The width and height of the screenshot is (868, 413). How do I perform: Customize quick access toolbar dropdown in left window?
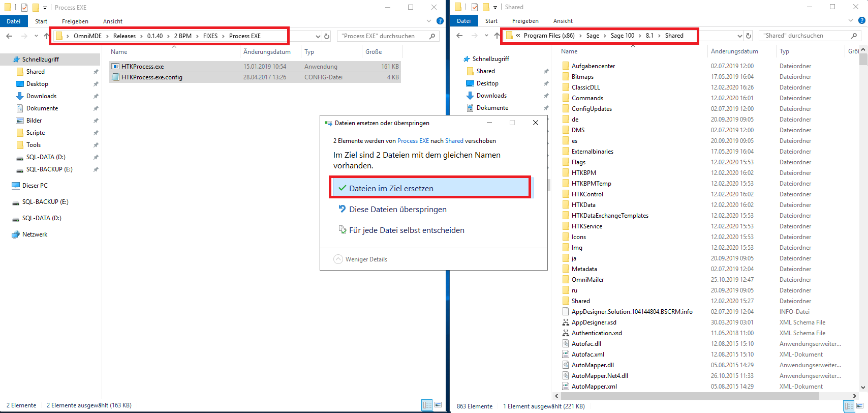(x=45, y=8)
